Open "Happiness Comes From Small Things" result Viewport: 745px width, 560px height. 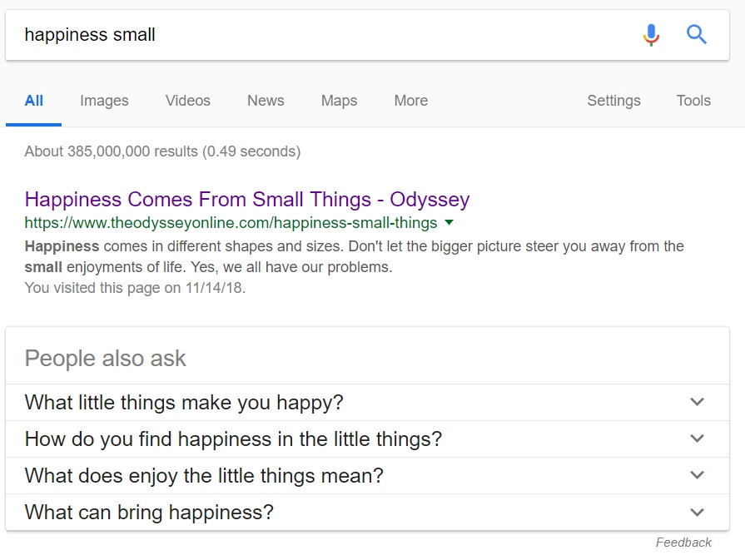coord(247,200)
